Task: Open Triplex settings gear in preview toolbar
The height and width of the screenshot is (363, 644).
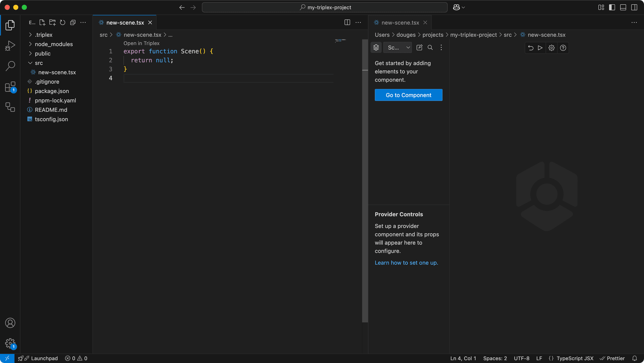Action: click(551, 48)
